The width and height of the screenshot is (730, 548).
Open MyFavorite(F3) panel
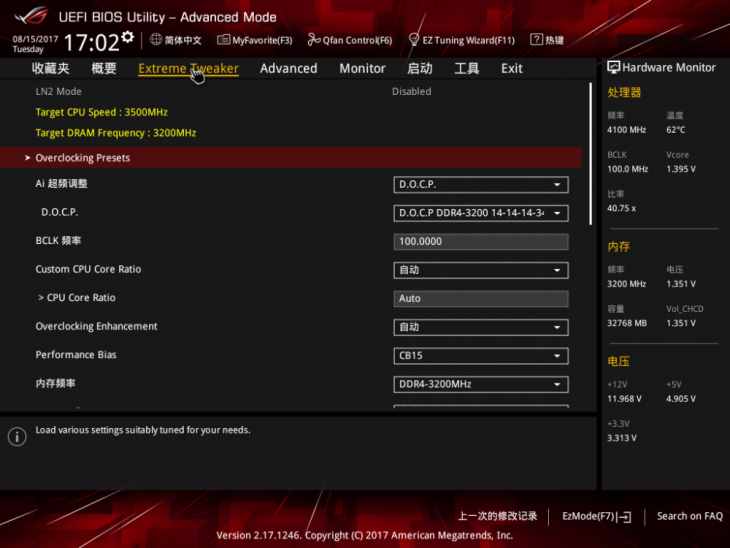coord(255,40)
